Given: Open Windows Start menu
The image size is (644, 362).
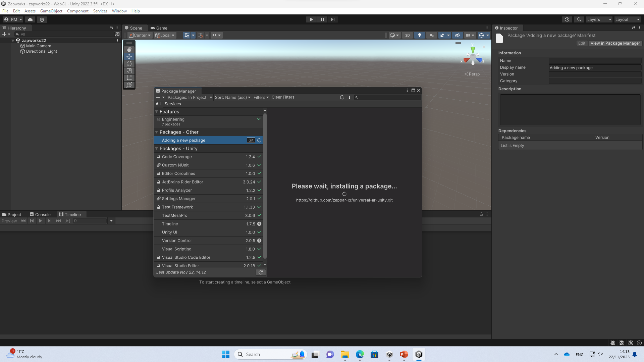Looking at the screenshot, I should [x=225, y=354].
